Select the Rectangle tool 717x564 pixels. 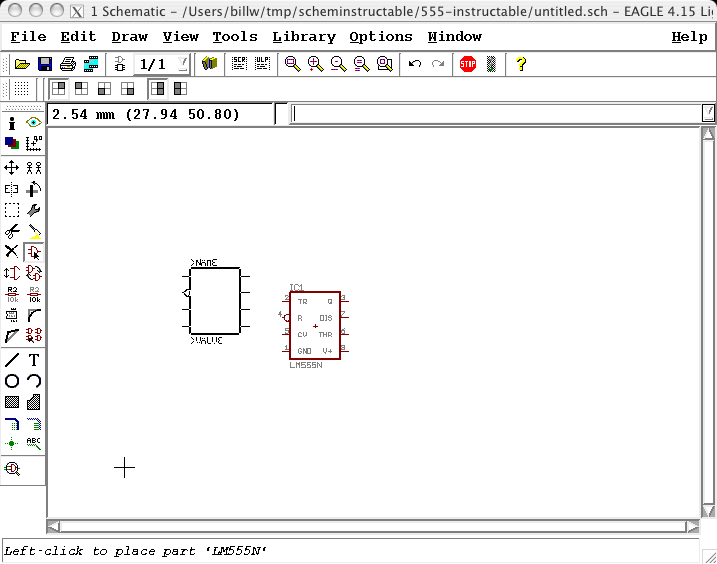pyautogui.click(x=12, y=402)
